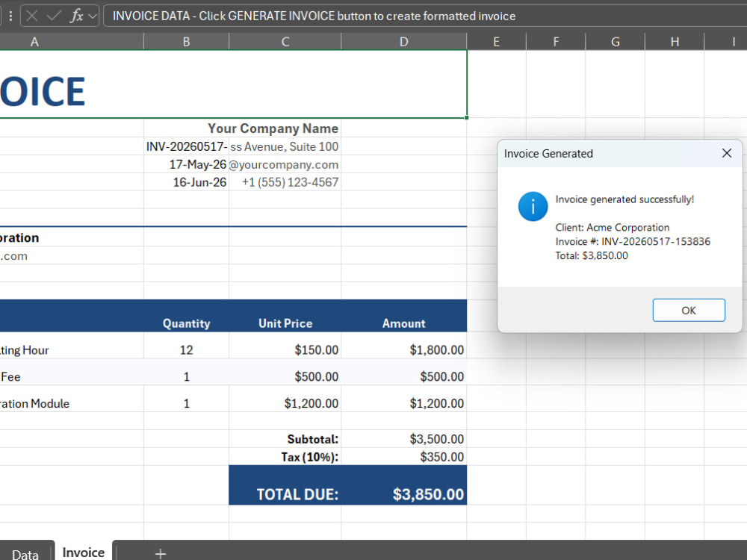Close the Invoice Generated dialog with X

point(727,153)
